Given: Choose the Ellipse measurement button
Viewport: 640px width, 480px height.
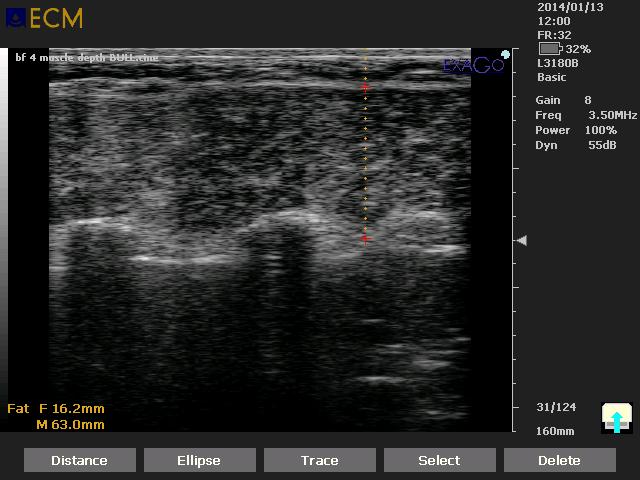Looking at the screenshot, I should 199,460.
